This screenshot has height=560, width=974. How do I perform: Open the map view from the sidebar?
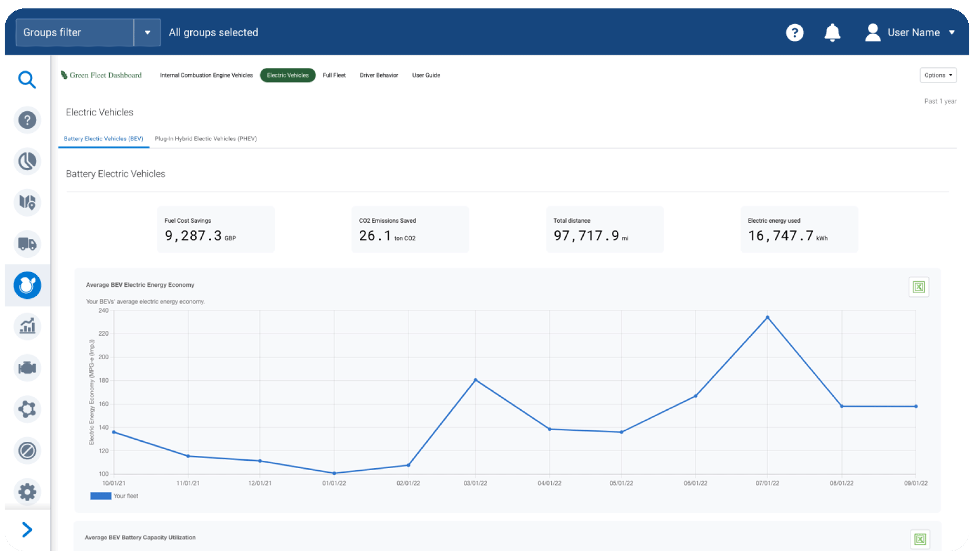(x=27, y=203)
